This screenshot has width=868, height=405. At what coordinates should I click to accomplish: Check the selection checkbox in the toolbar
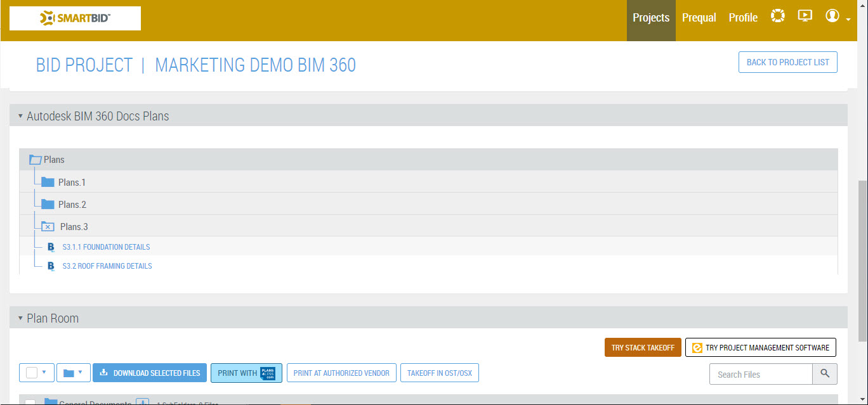coord(31,373)
